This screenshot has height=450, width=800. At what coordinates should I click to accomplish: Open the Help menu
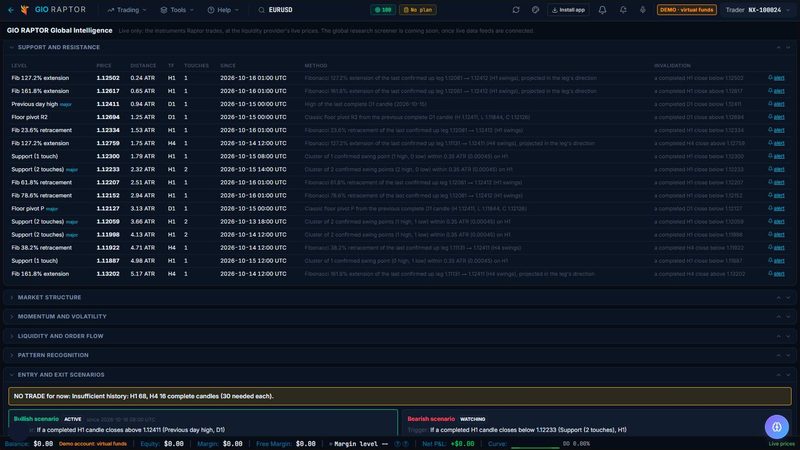tap(223, 10)
